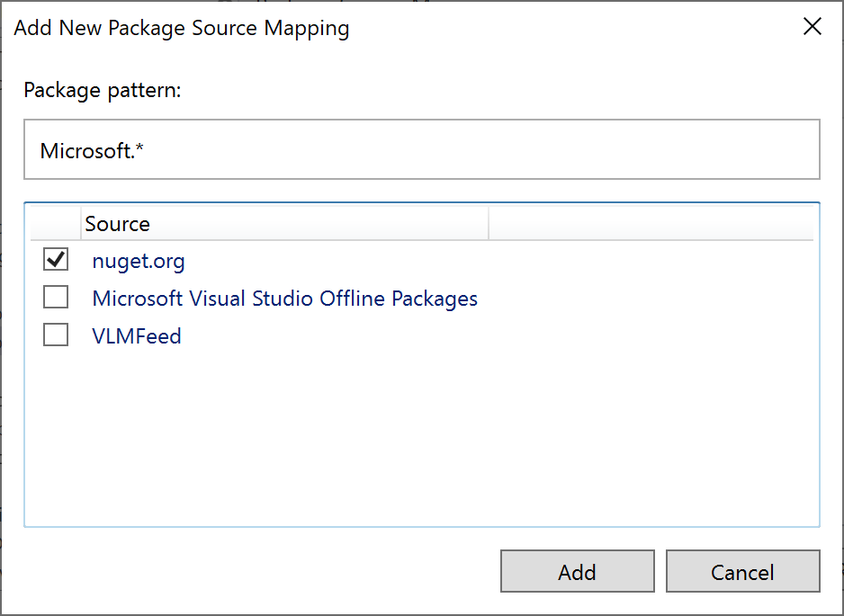The width and height of the screenshot is (844, 616).
Task: Select Microsoft Visual Studio Offline Packages row text
Action: (284, 299)
